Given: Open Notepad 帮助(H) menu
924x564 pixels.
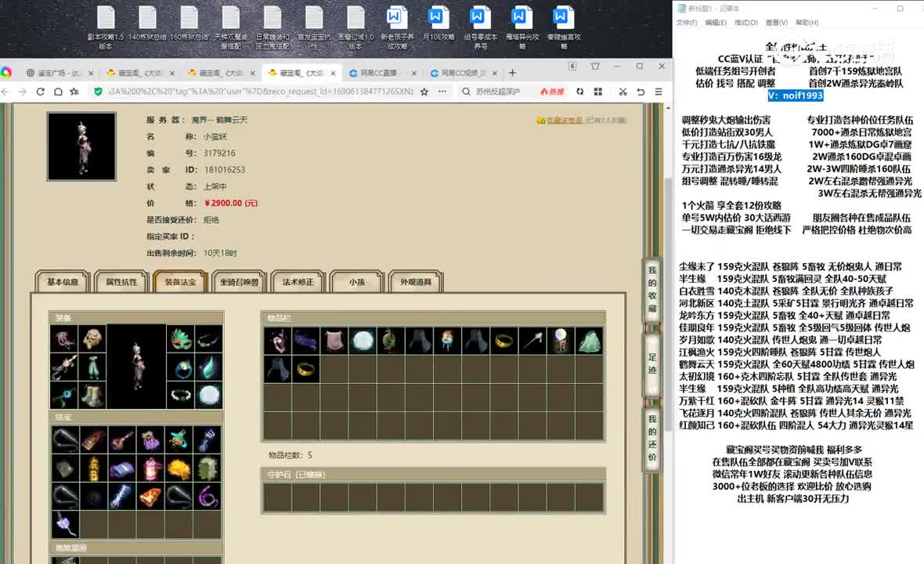Looking at the screenshot, I should [x=807, y=23].
